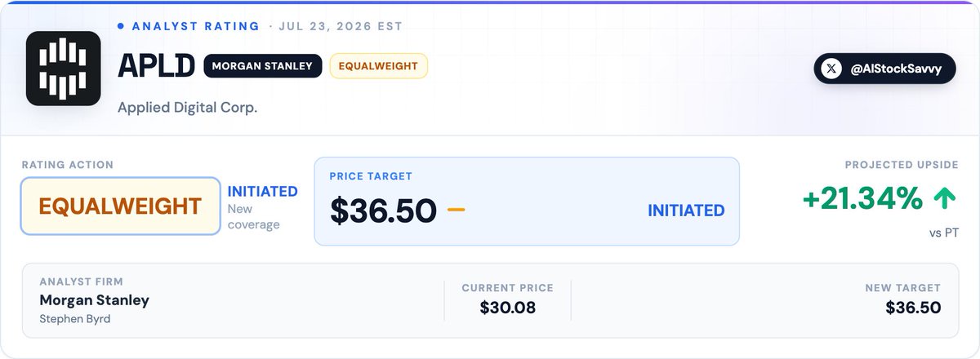Click the Morgan Stanley analyst firm name
This screenshot has width=980, height=359.
tap(95, 300)
